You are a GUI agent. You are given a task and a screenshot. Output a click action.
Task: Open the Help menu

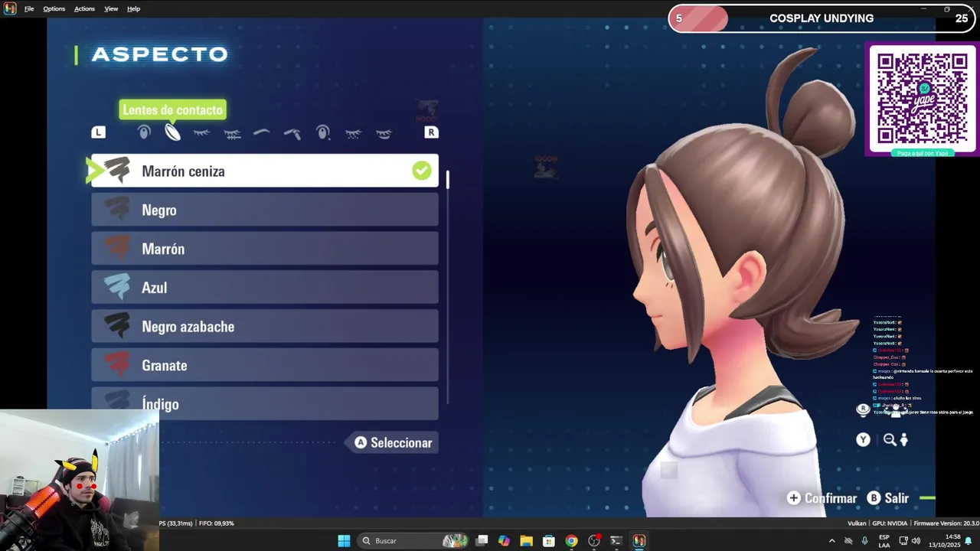(133, 8)
